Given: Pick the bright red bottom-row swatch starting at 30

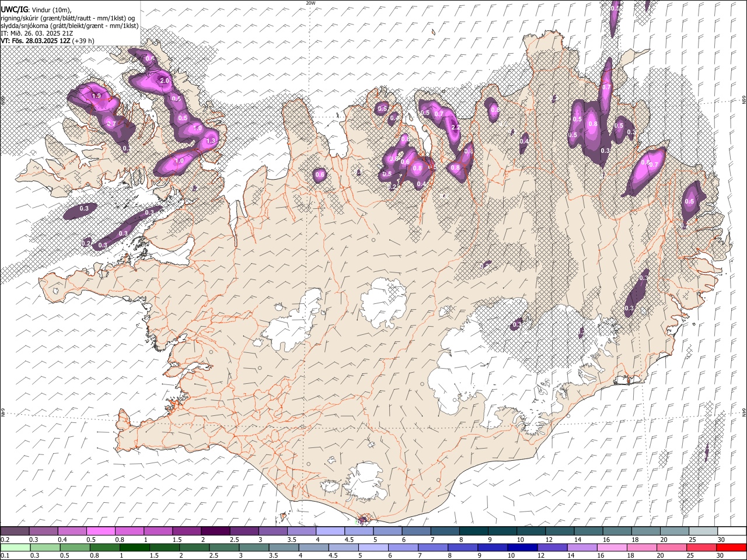Looking at the screenshot, I should point(731,547).
